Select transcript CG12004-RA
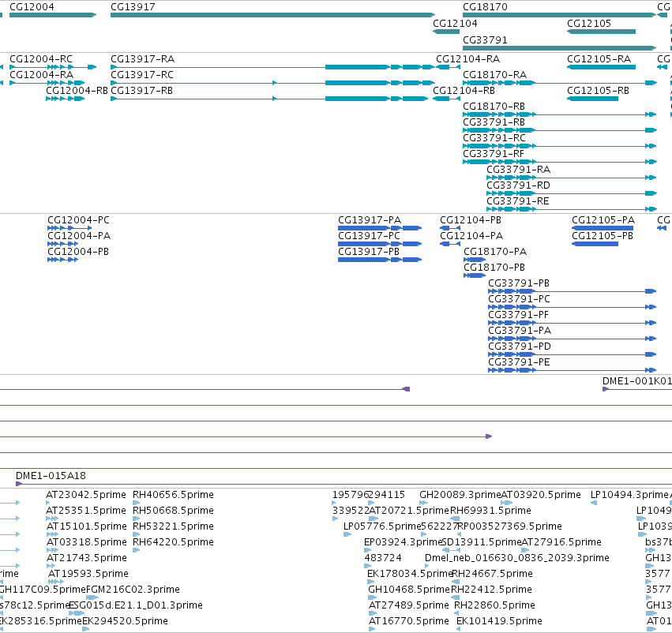 tap(42, 75)
